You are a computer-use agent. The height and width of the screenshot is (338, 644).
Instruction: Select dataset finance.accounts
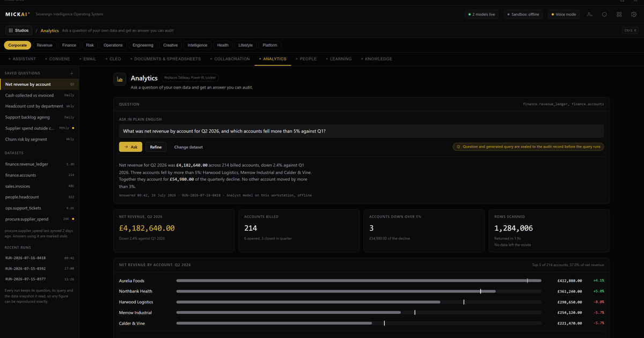coord(39,175)
